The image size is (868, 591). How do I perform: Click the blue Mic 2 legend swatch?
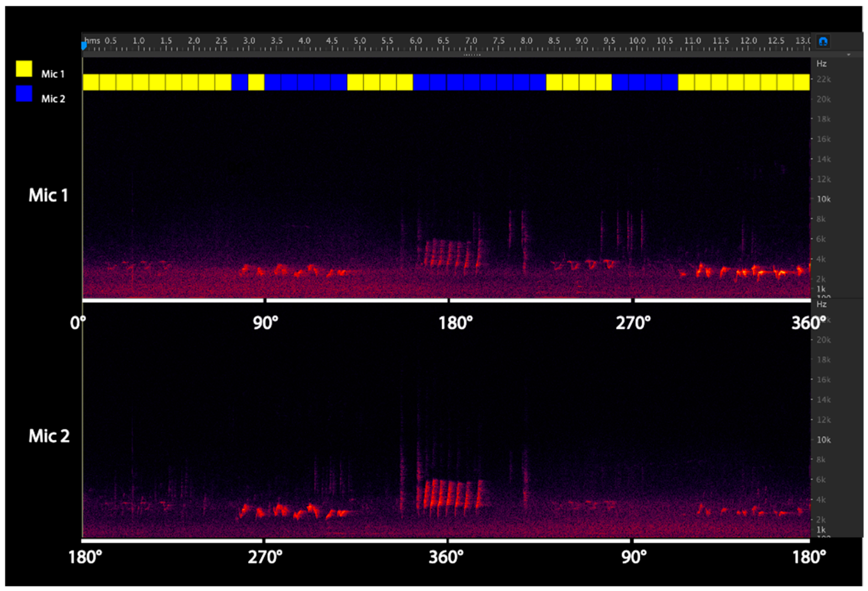24,93
